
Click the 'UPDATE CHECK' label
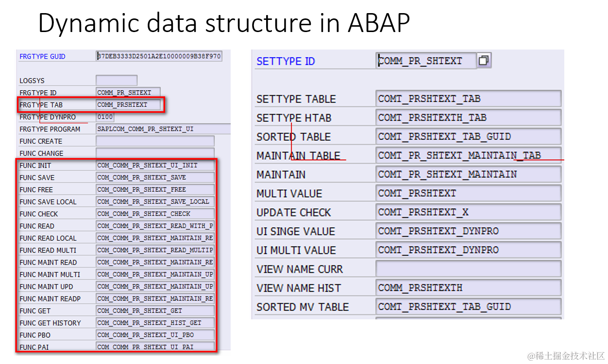[293, 213]
